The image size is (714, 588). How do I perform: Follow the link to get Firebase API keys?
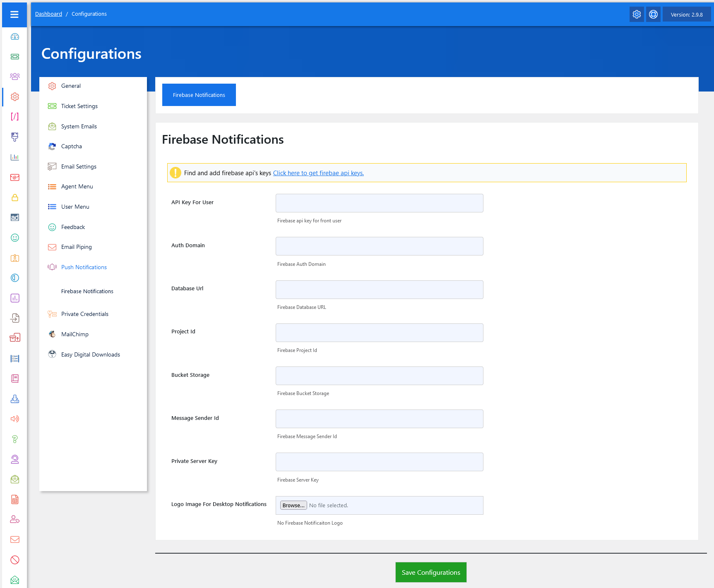click(x=318, y=173)
